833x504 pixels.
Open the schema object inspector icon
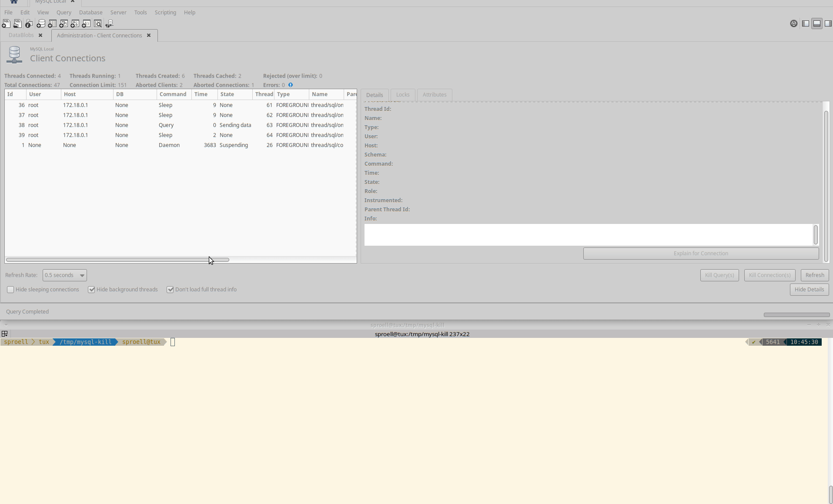pos(29,23)
